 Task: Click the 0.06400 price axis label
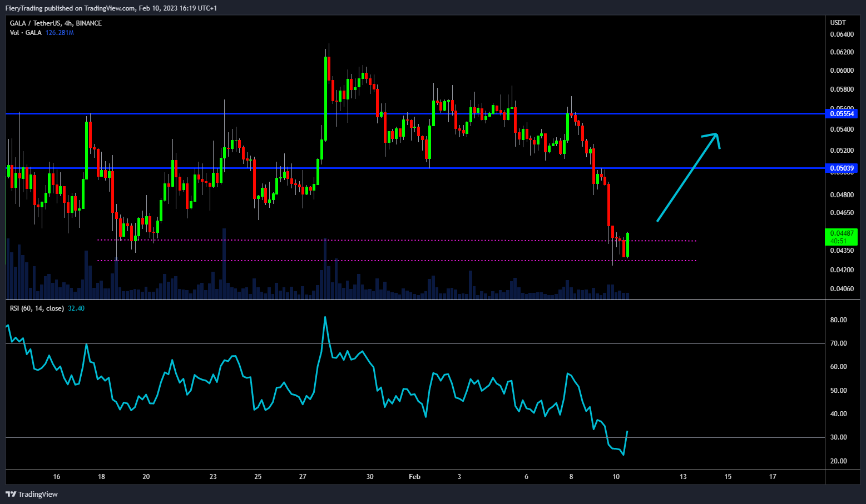(842, 34)
